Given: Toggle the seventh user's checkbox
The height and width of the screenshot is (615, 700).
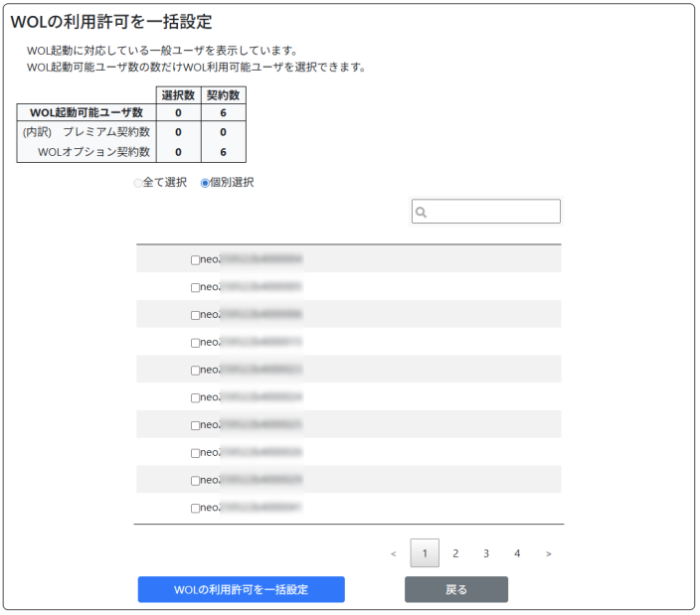Looking at the screenshot, I should pos(195,425).
